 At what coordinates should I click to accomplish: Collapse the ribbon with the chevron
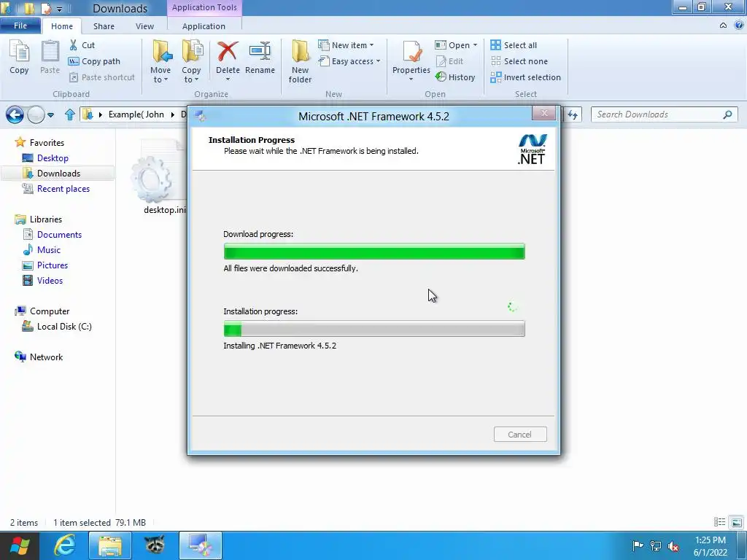(x=723, y=26)
